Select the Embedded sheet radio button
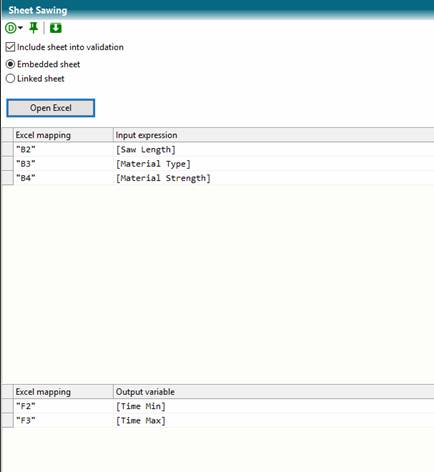This screenshot has height=472, width=434. pyautogui.click(x=10, y=64)
